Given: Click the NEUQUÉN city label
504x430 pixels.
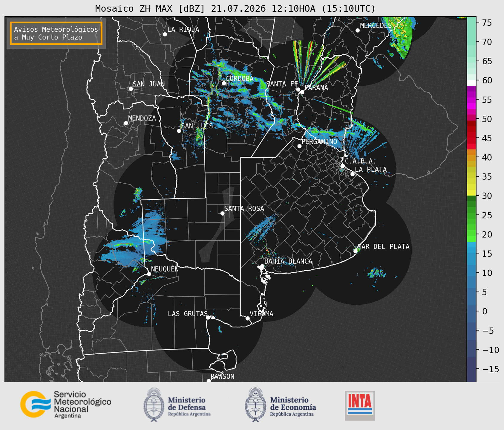Looking at the screenshot, I should [x=165, y=269].
